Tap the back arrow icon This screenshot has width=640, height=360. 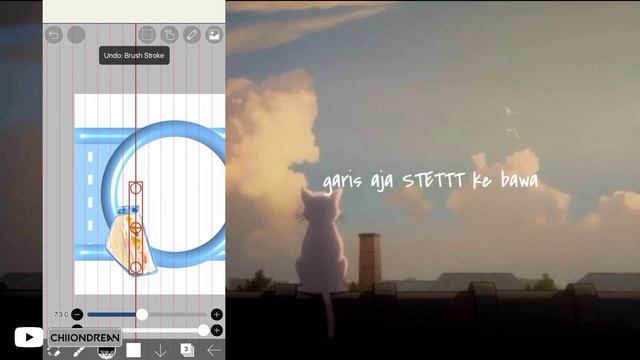point(214,350)
